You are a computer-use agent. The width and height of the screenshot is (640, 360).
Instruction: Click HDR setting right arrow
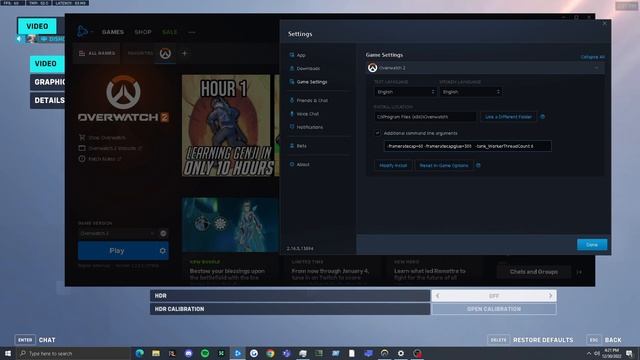click(550, 296)
